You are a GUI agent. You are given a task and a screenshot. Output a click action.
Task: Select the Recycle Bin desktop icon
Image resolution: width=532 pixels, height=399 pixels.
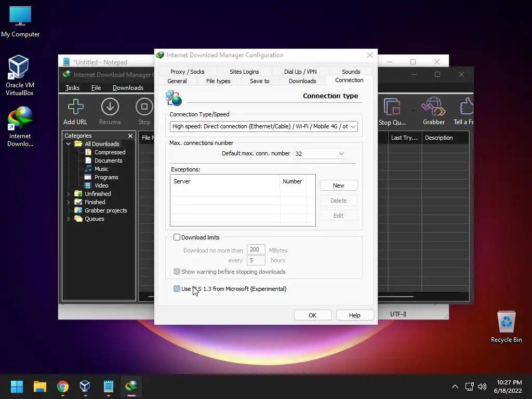pos(506,327)
